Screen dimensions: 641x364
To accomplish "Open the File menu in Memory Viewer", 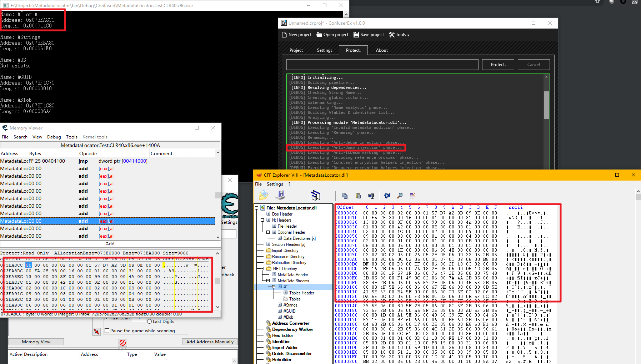I will 5,137.
